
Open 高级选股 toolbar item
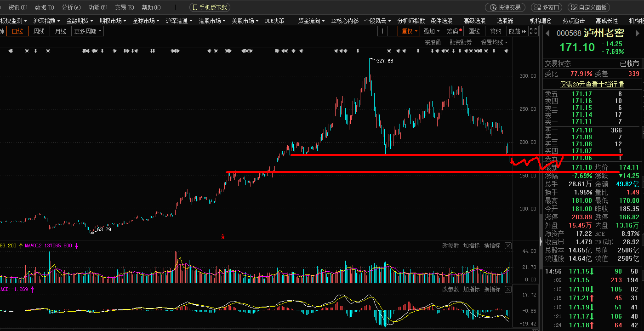pos(474,21)
